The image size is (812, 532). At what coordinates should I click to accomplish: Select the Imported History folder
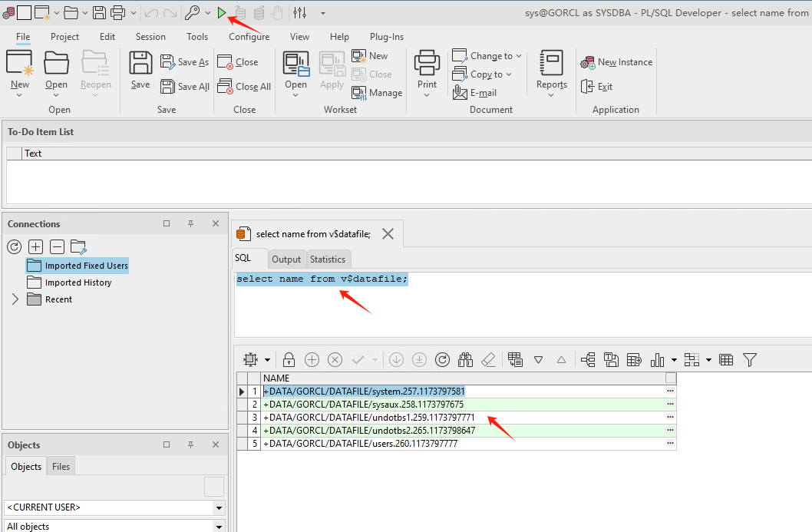click(69, 283)
